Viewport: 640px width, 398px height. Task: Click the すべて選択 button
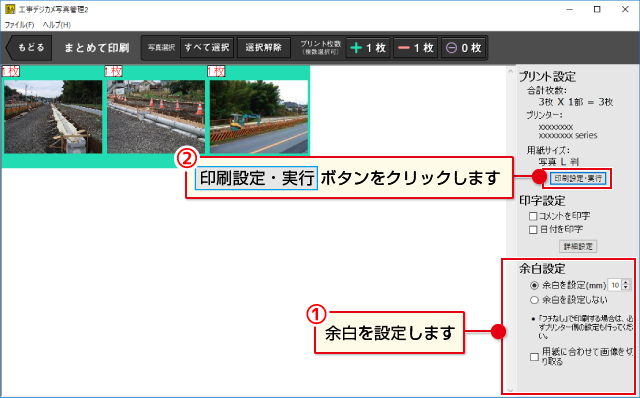pyautogui.click(x=207, y=48)
